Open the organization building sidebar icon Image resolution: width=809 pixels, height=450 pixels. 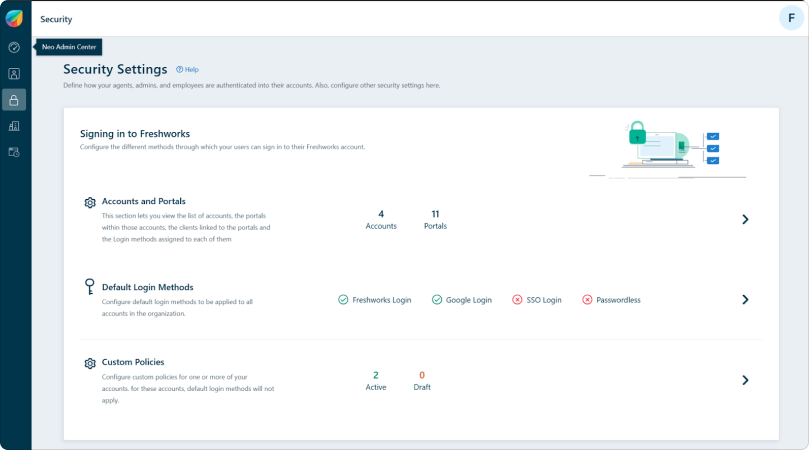tap(14, 126)
